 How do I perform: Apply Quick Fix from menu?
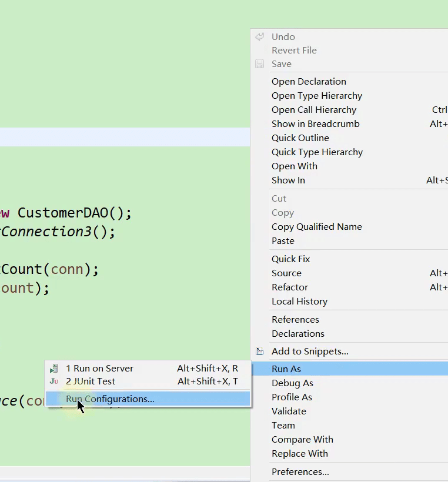coord(290,259)
